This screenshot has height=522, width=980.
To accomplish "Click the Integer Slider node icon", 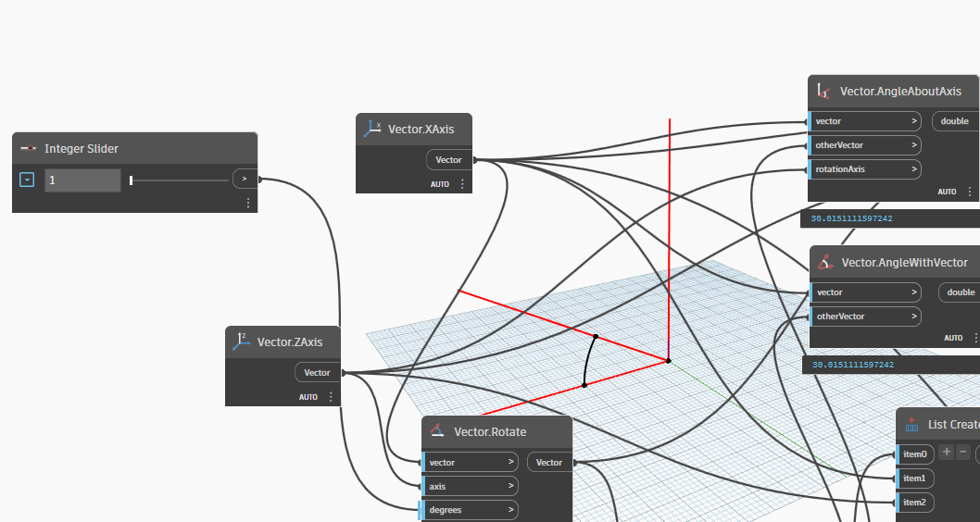I will point(29,149).
